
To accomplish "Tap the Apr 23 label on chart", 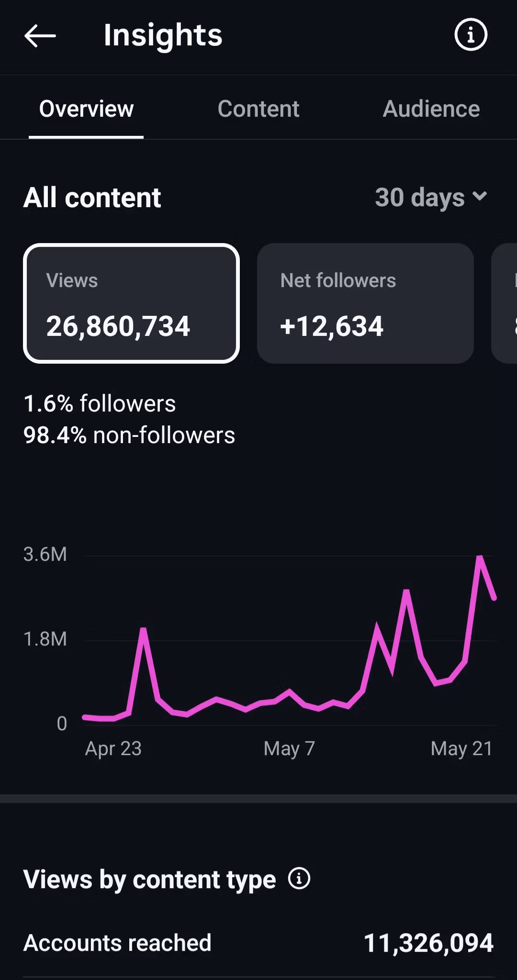I will click(x=113, y=748).
